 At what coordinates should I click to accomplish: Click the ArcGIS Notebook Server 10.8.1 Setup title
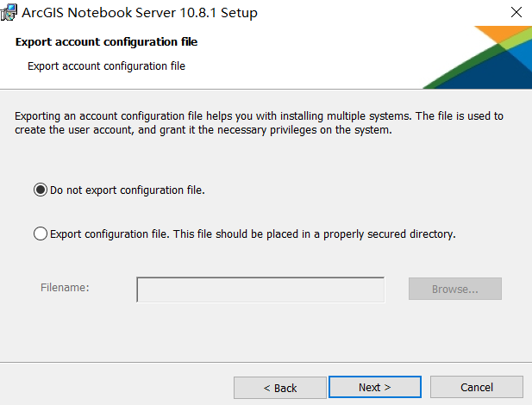pyautogui.click(x=140, y=13)
